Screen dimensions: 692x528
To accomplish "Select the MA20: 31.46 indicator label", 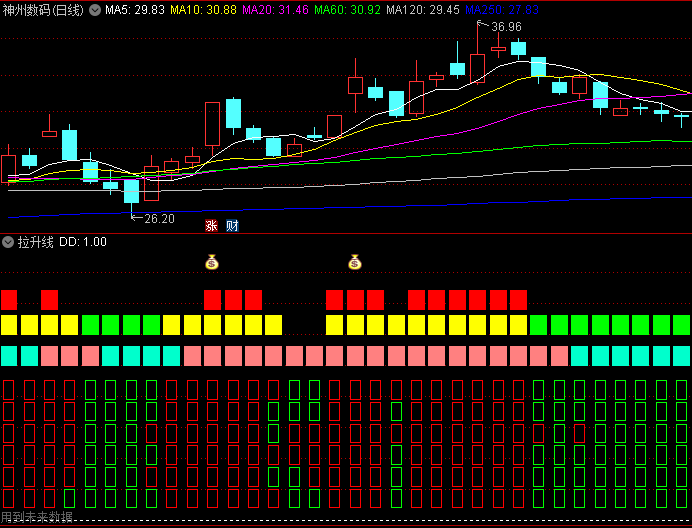I will coord(275,10).
